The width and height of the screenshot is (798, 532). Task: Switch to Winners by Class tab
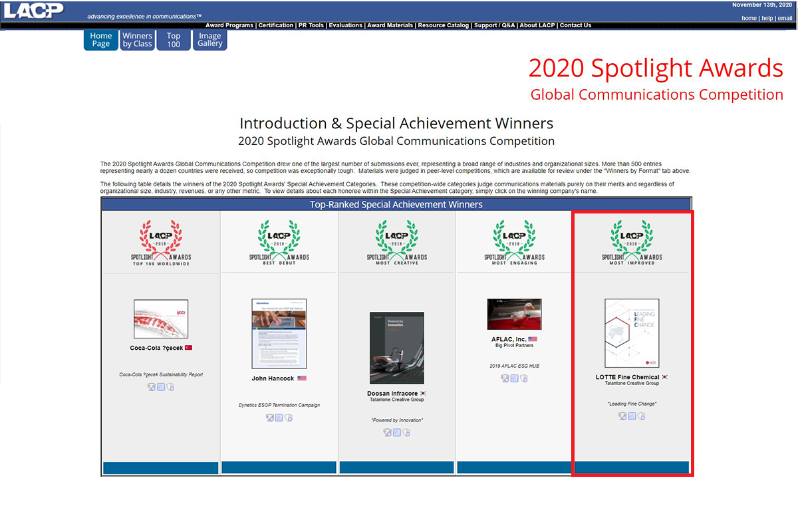[137, 40]
